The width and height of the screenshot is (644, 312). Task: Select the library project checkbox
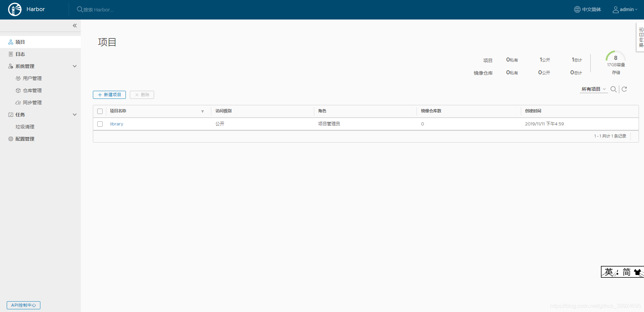[100, 124]
